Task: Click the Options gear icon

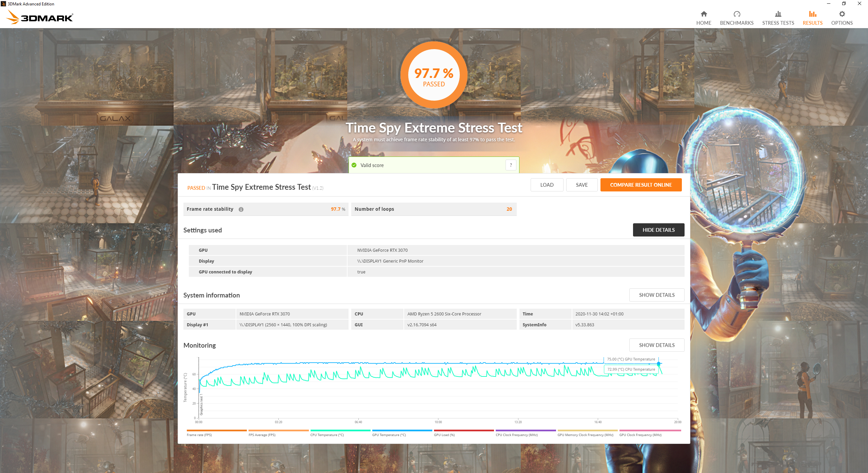Action: 842,14
